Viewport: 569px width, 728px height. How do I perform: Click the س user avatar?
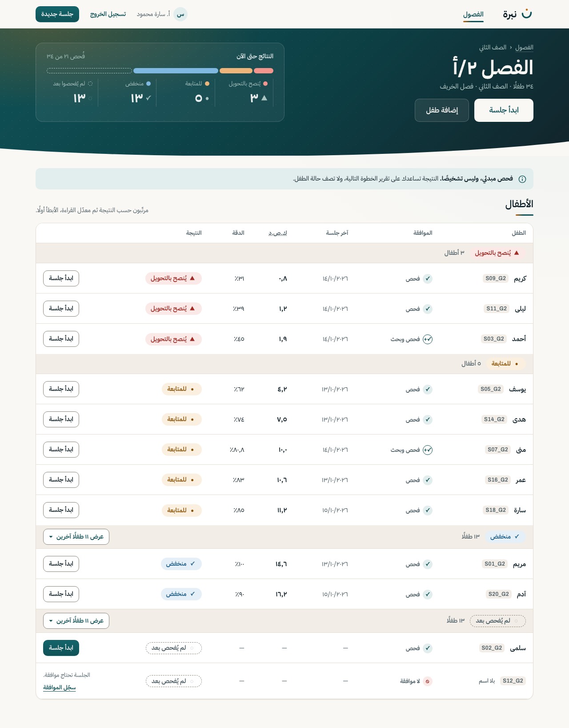pyautogui.click(x=180, y=14)
